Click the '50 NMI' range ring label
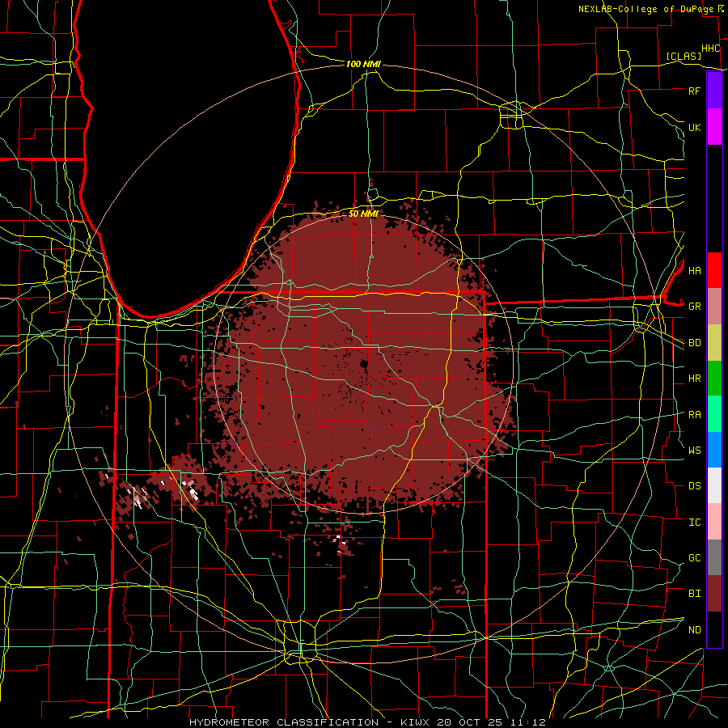Screen dimensions: 728x728 tap(363, 214)
